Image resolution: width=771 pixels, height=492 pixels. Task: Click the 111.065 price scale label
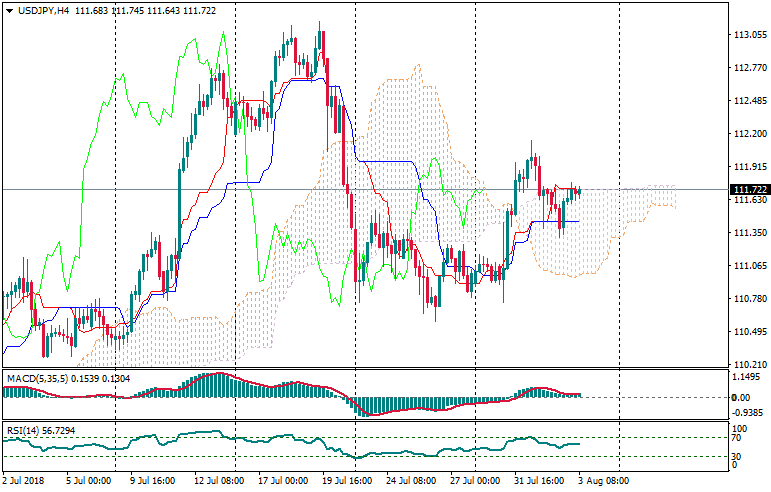[748, 266]
